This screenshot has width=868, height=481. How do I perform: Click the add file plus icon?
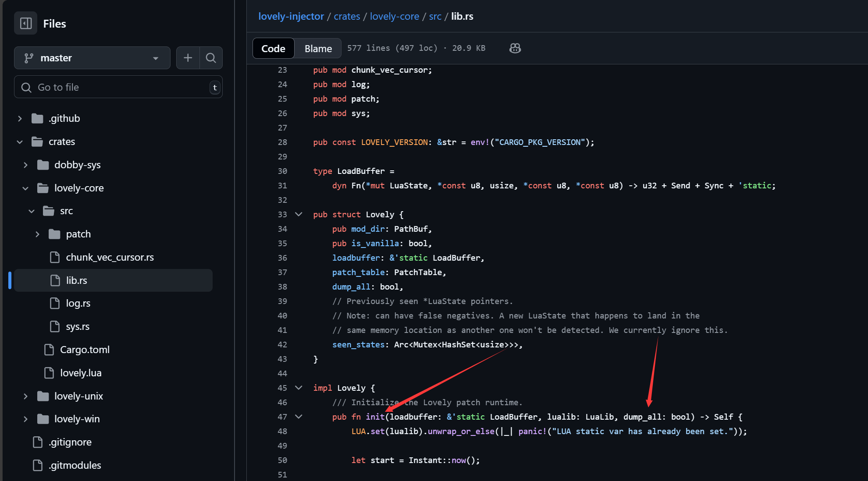(188, 58)
